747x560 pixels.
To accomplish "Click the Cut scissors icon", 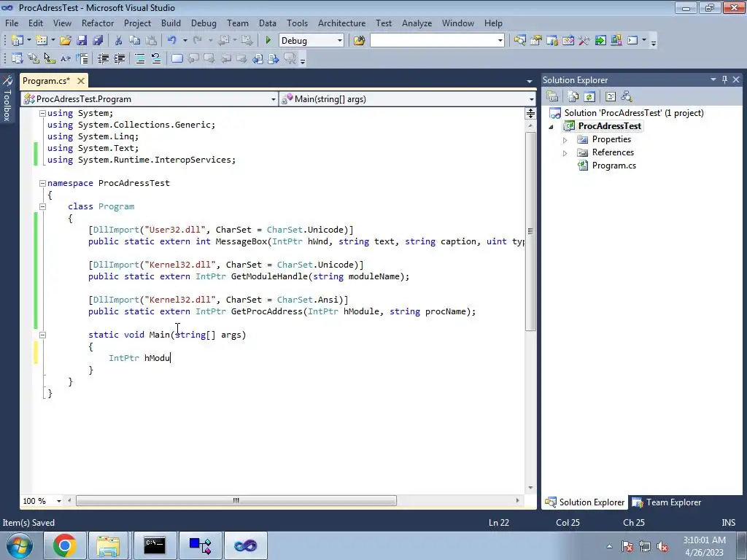I will (x=119, y=41).
